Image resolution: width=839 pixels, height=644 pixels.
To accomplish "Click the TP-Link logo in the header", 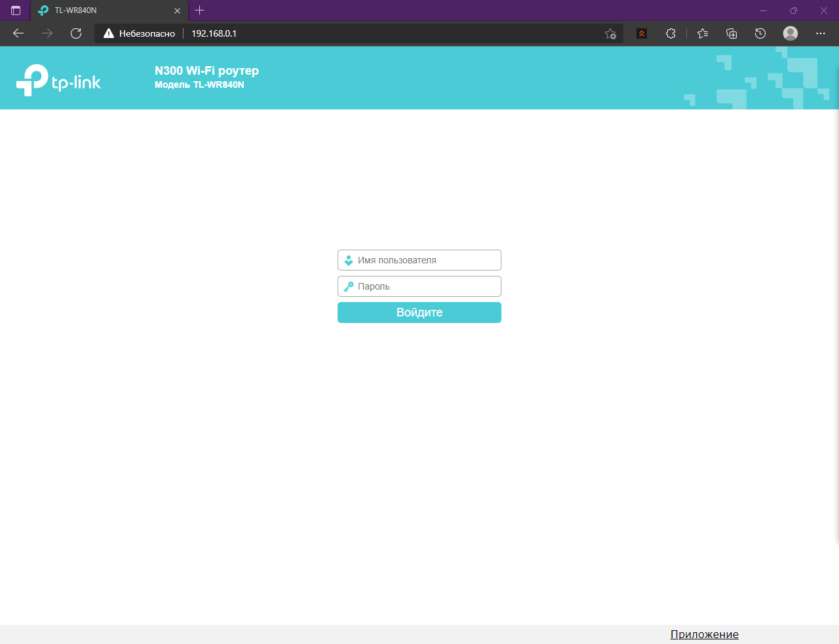I will [x=58, y=81].
